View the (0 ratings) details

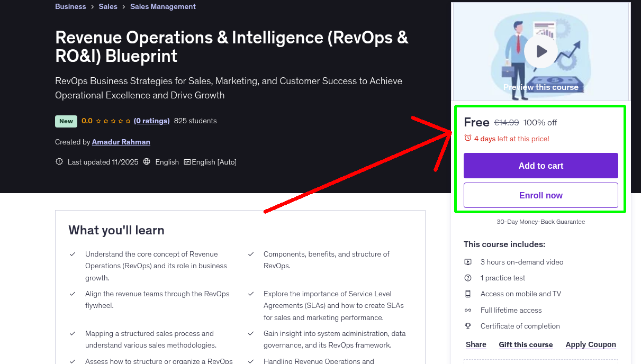pyautogui.click(x=151, y=121)
